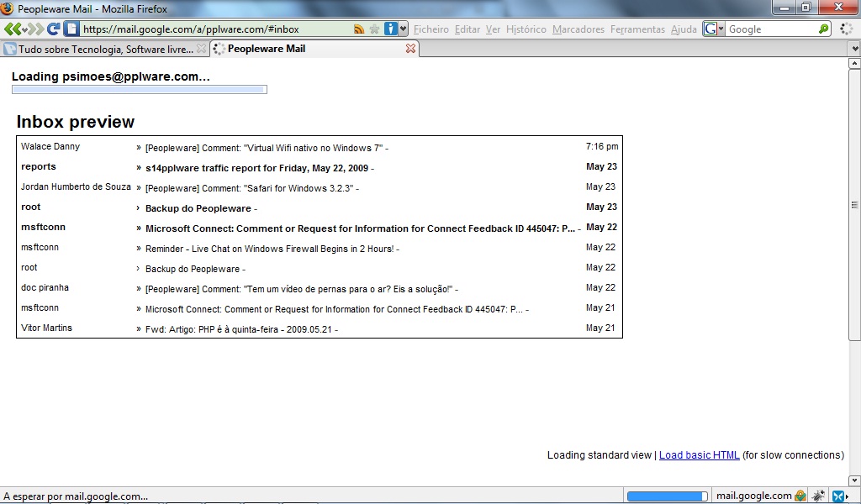Click the scrollbar bottom arrow
861x504 pixels.
pos(855,480)
